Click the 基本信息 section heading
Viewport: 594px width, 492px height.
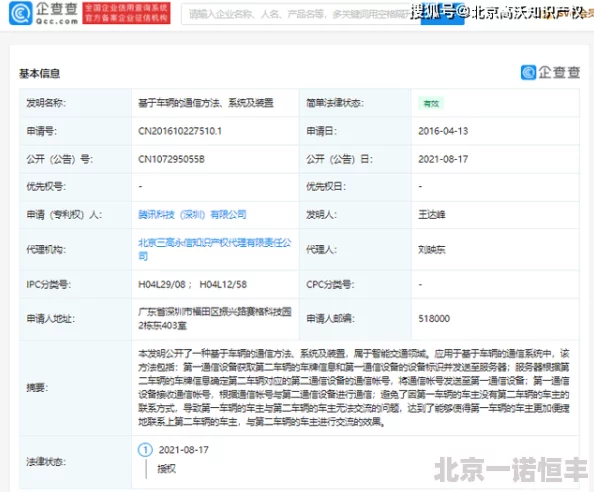[x=39, y=73]
